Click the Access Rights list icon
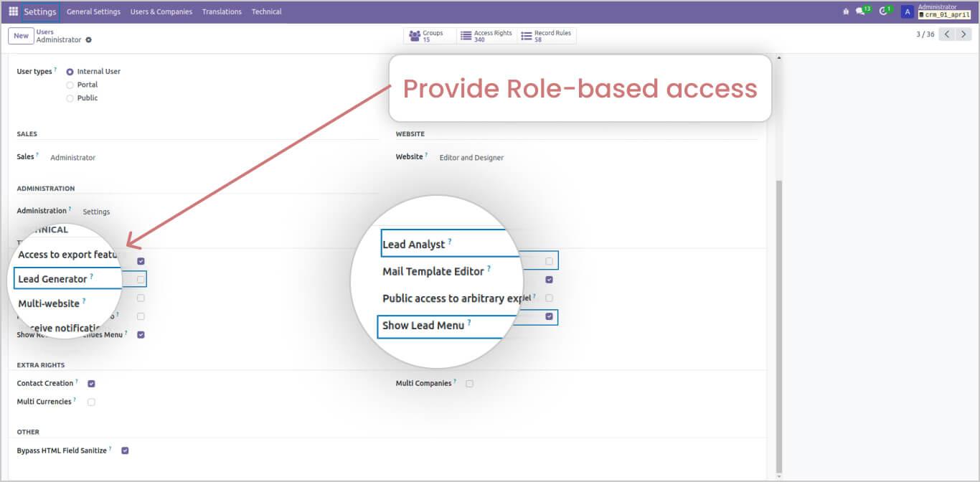 click(466, 34)
